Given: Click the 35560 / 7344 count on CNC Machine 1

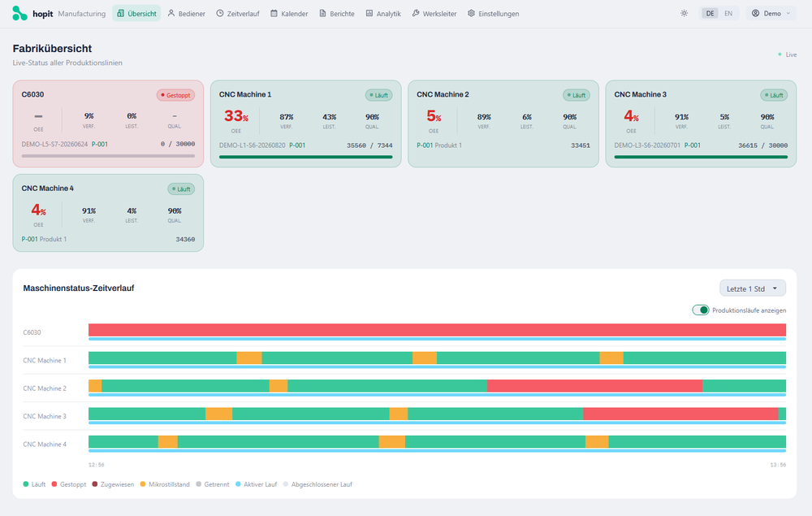Looking at the screenshot, I should click(369, 145).
